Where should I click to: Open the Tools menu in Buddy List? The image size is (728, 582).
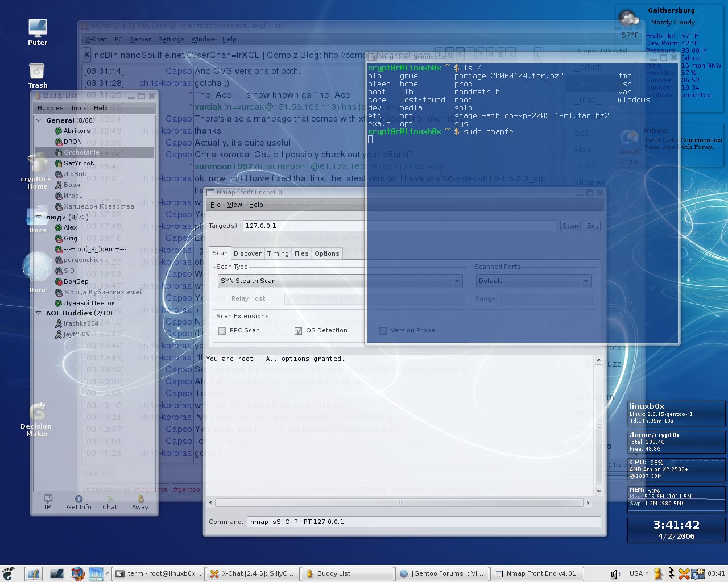point(78,108)
